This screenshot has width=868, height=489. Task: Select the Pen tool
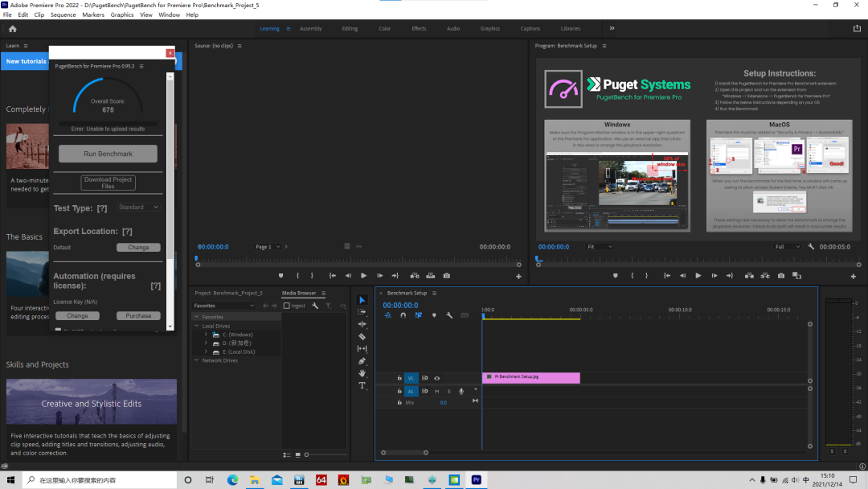362,361
